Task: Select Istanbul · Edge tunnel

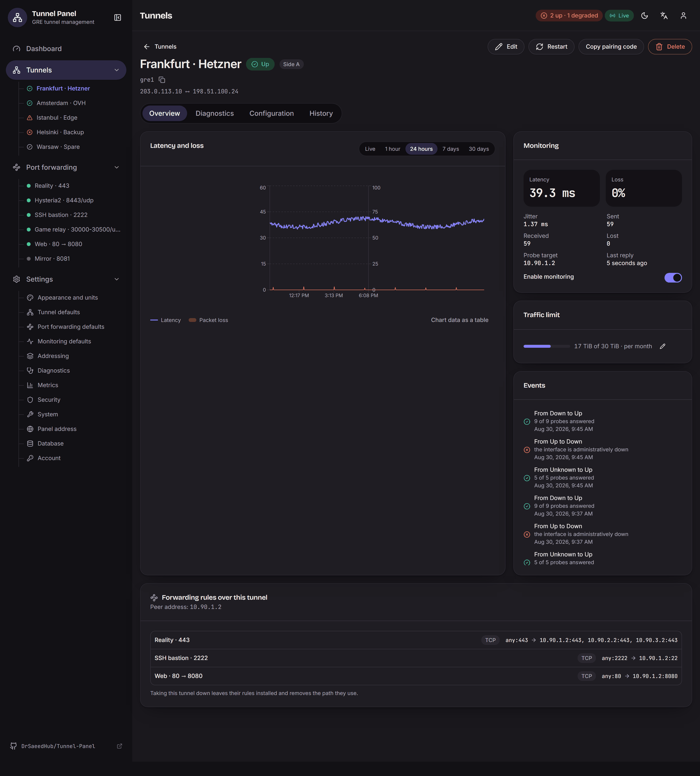Action: click(x=57, y=117)
